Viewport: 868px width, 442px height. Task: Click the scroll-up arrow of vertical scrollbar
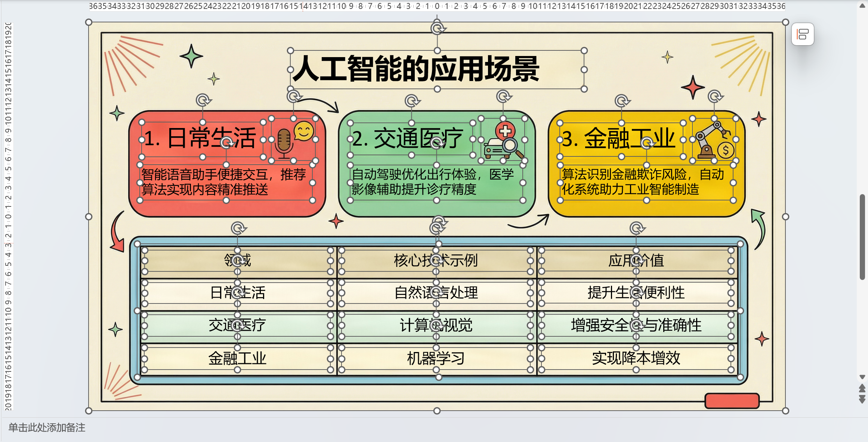pos(862,6)
